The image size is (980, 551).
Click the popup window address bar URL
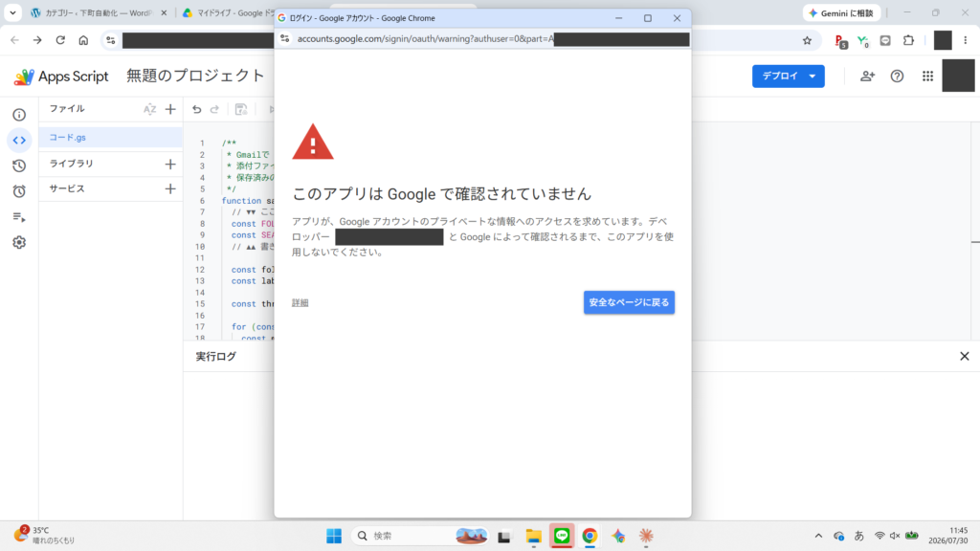(x=493, y=38)
